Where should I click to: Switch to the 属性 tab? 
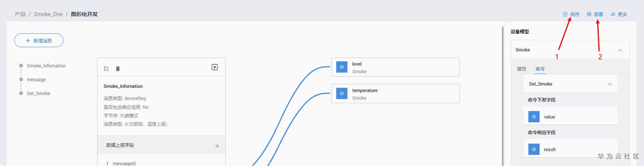[522, 69]
